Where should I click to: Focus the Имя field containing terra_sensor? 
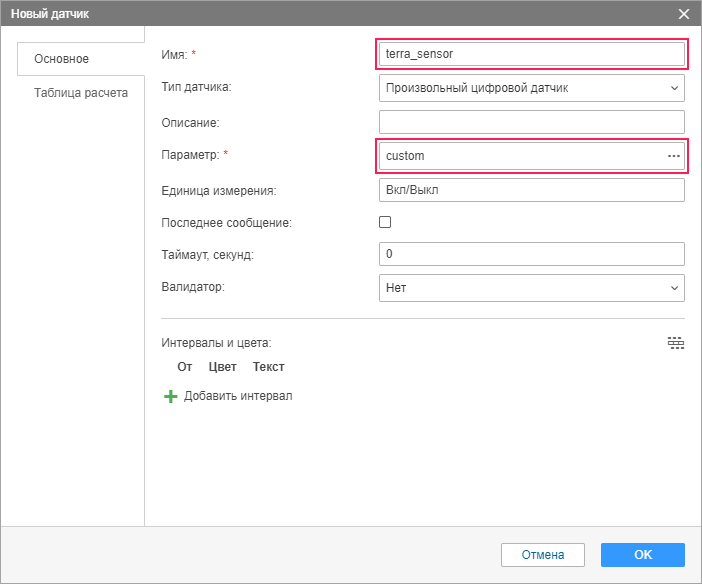[532, 54]
